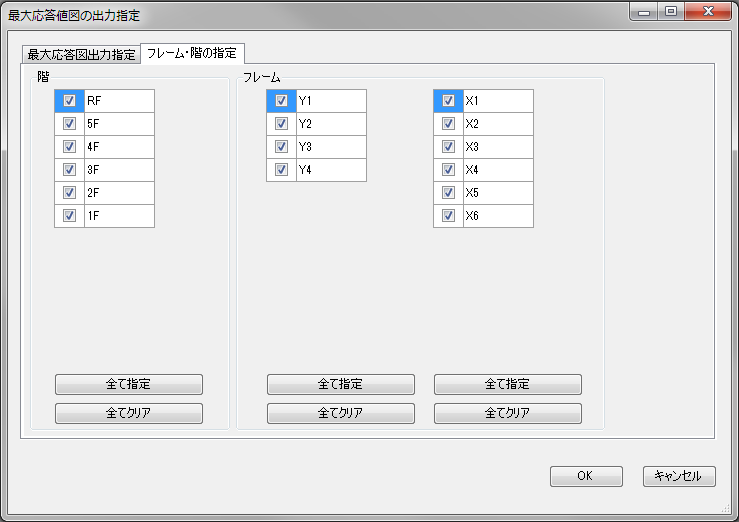This screenshot has width=739, height=522.
Task: Uncheck the 3F floor checkbox
Action: (69, 170)
